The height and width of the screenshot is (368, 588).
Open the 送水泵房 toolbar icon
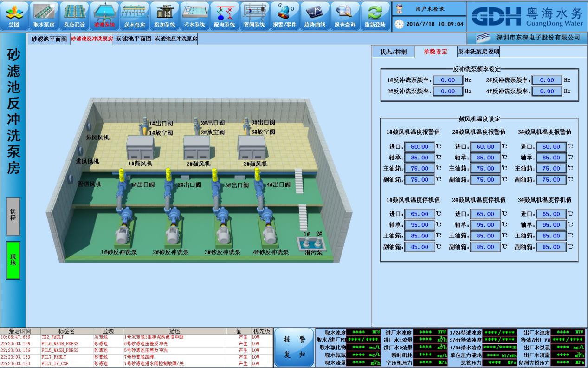[x=135, y=15]
